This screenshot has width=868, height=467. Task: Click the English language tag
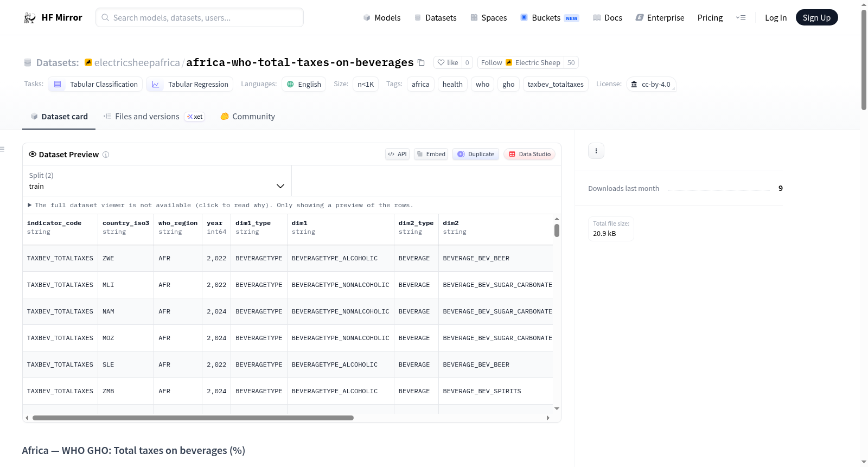tap(304, 84)
